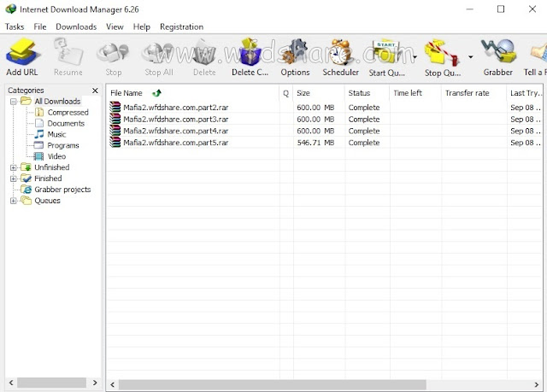
Task: Select the Compressed category
Action: pyautogui.click(x=68, y=112)
